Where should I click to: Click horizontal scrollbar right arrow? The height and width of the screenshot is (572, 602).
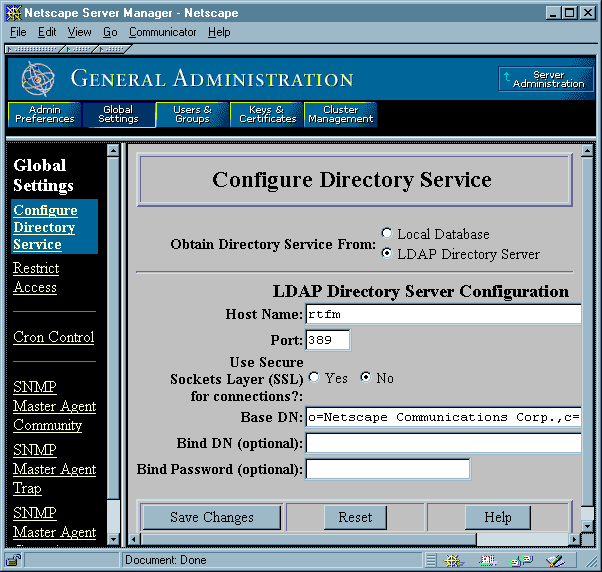(x=574, y=539)
